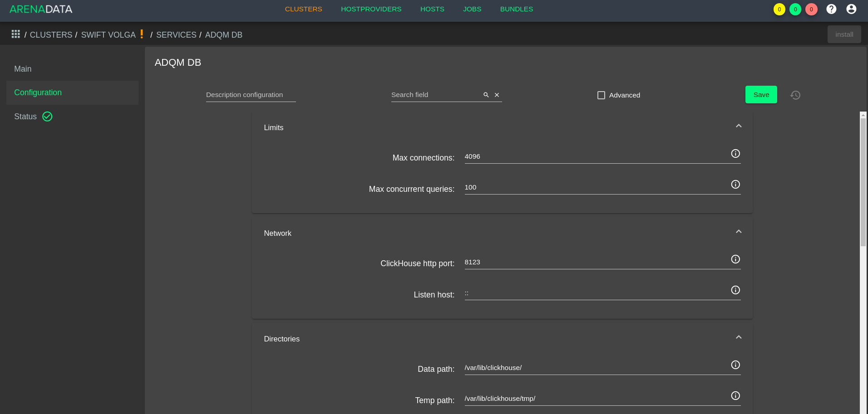The height and width of the screenshot is (414, 868).
Task: Click the Save button
Action: click(x=761, y=95)
